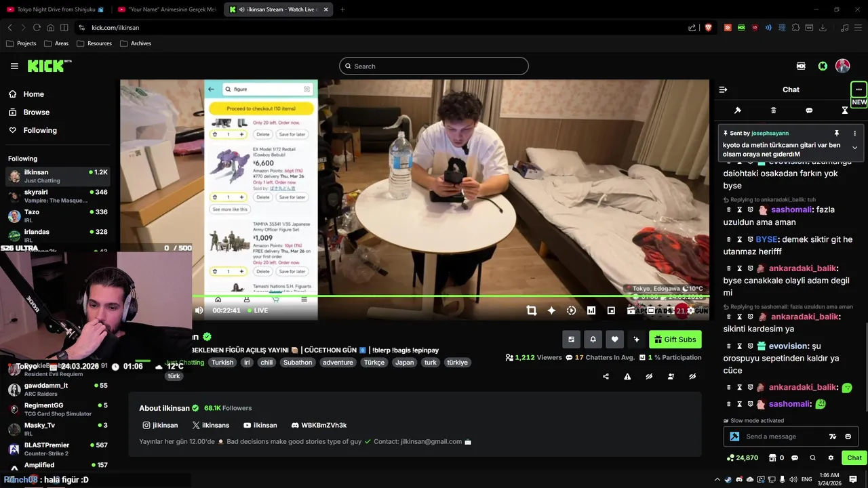868x488 pixels.
Task: Show hidden system tray icons
Action: (x=717, y=479)
